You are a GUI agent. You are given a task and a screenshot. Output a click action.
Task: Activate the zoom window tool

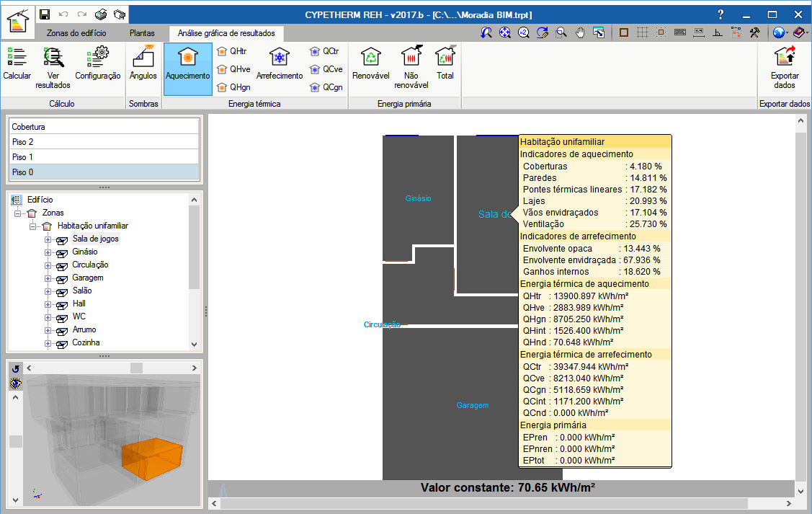pyautogui.click(x=561, y=32)
